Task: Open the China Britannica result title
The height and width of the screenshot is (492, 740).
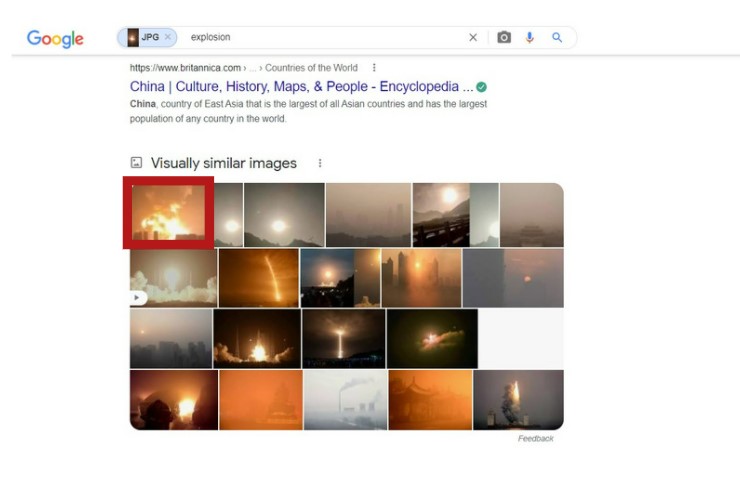Action: 301,86
